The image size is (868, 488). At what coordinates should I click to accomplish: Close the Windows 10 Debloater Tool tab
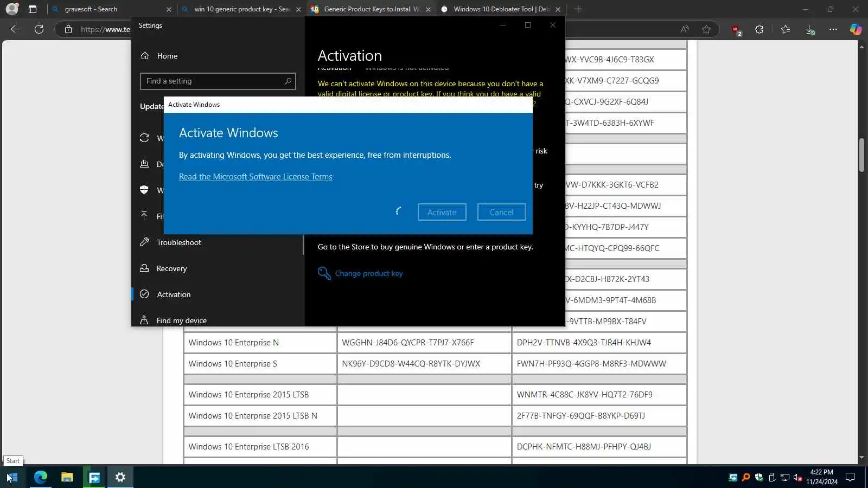[558, 9]
